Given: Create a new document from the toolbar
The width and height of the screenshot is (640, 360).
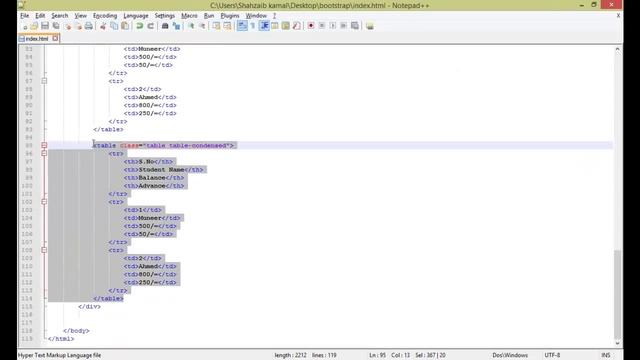Looking at the screenshot, I should pos(24,26).
